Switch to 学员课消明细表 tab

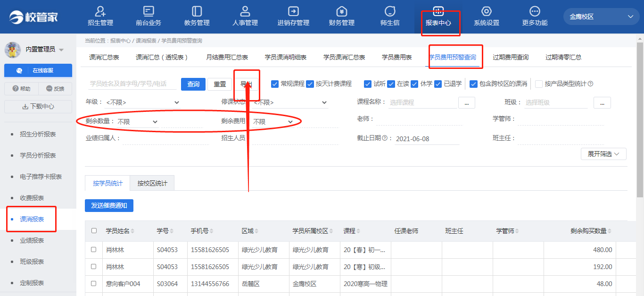point(286,57)
